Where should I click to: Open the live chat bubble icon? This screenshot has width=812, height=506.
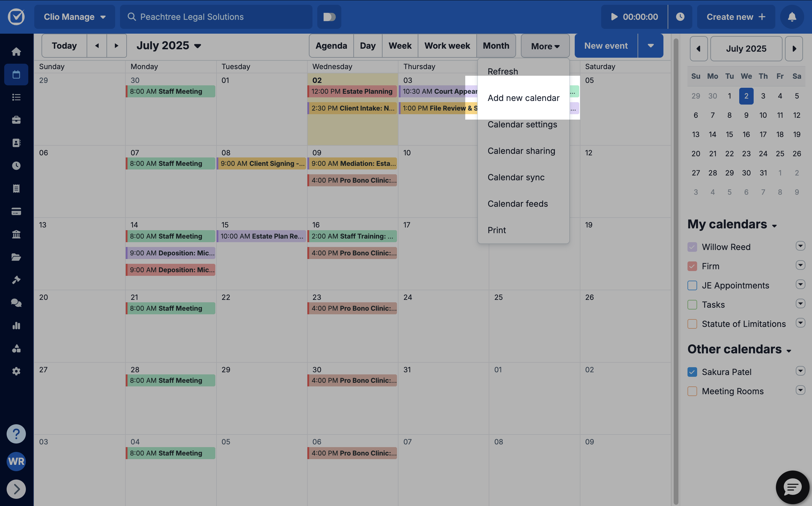point(792,487)
